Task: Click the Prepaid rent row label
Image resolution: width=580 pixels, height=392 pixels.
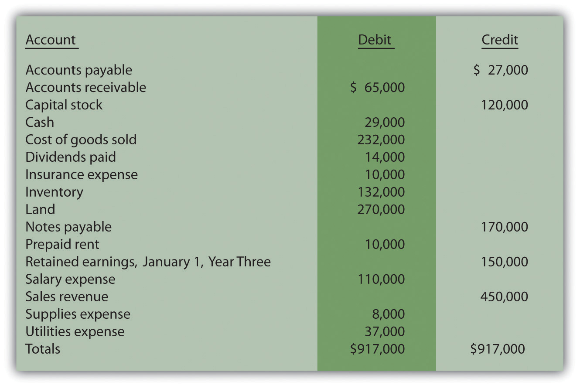Action: (62, 245)
